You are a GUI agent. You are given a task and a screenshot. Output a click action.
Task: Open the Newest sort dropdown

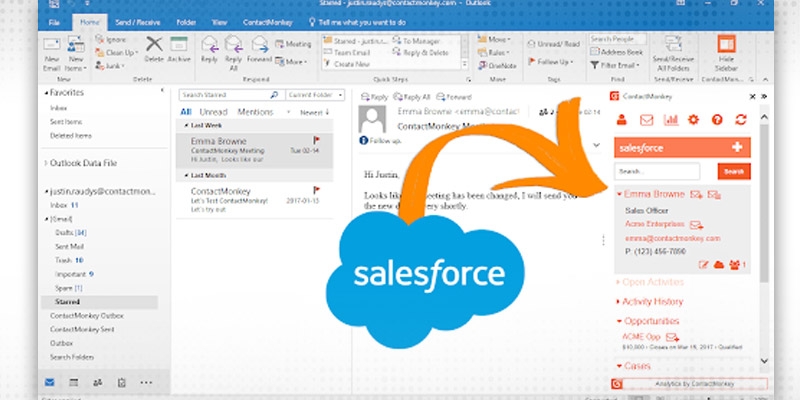(314, 113)
